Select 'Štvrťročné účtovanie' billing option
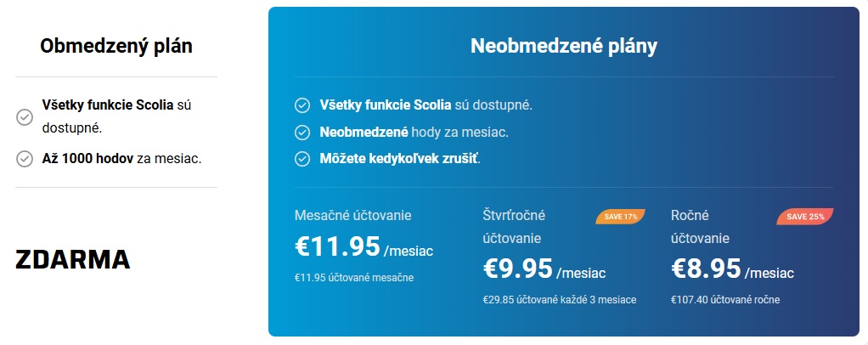The height and width of the screenshot is (345, 868). pyautogui.click(x=515, y=227)
